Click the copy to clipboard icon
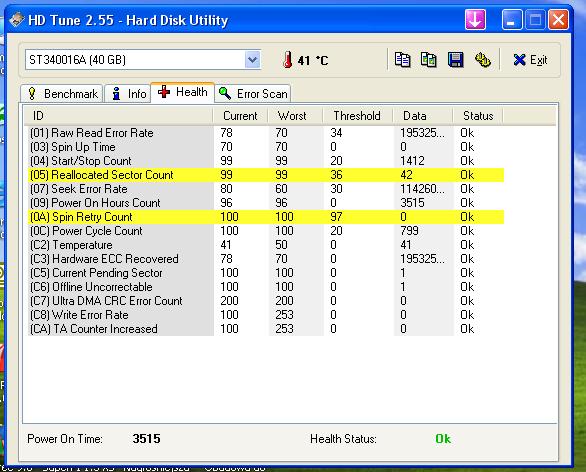 [x=403, y=60]
